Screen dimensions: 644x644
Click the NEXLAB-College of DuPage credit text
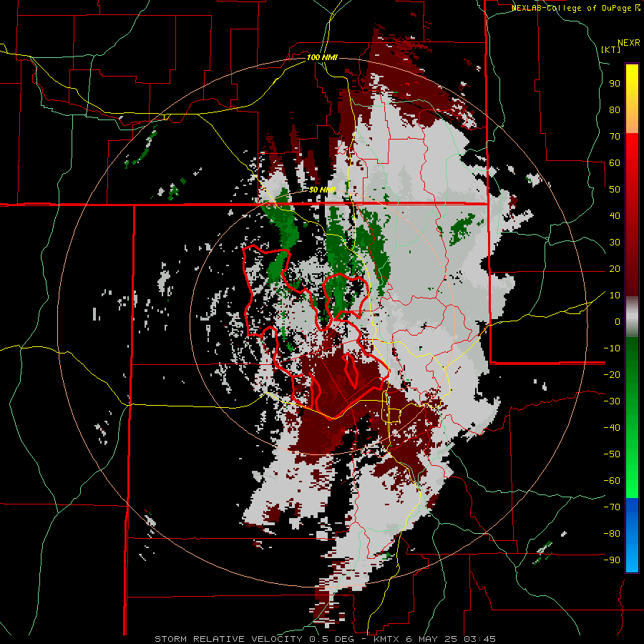click(x=571, y=8)
